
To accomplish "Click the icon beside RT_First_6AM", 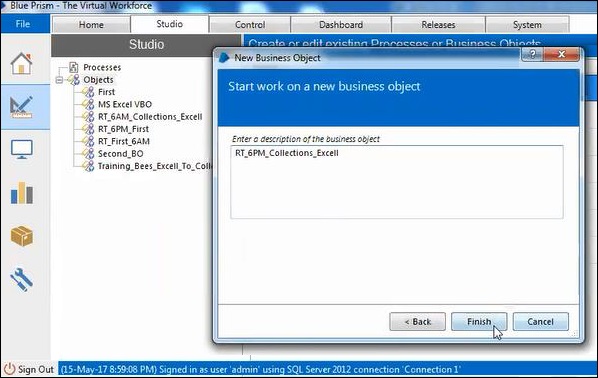I will click(x=88, y=141).
